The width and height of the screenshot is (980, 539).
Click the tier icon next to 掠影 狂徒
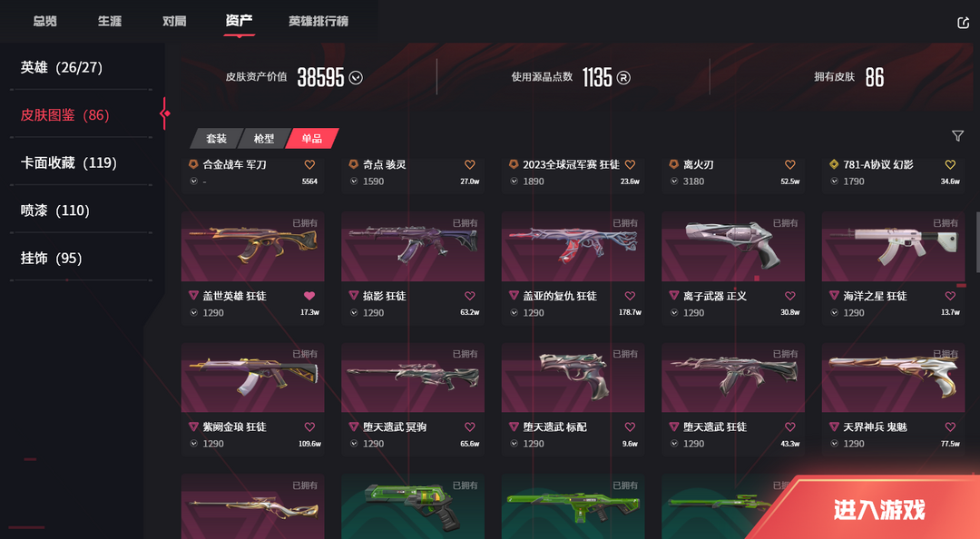click(x=354, y=295)
